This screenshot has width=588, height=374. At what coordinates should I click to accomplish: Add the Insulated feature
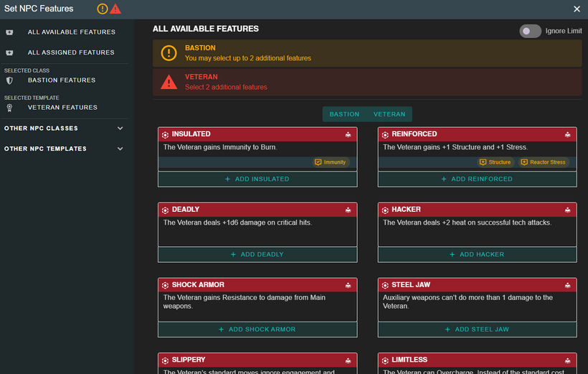click(257, 179)
